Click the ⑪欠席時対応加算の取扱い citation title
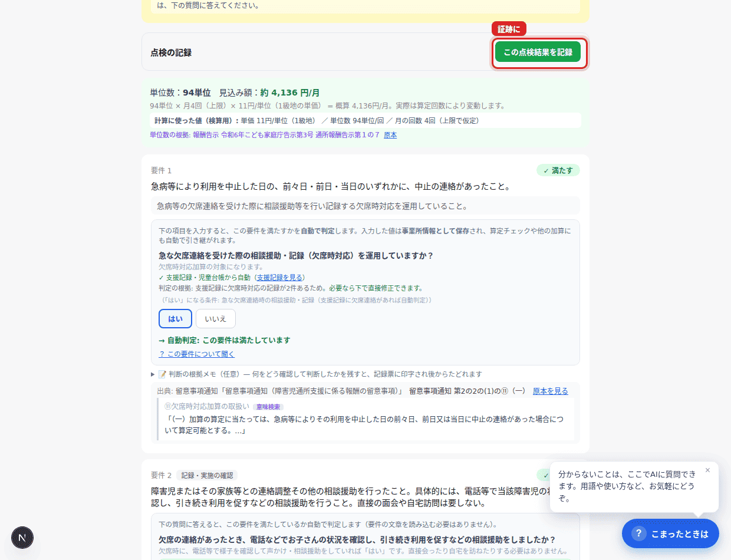Viewport: 731px width, 560px height. [x=207, y=407]
